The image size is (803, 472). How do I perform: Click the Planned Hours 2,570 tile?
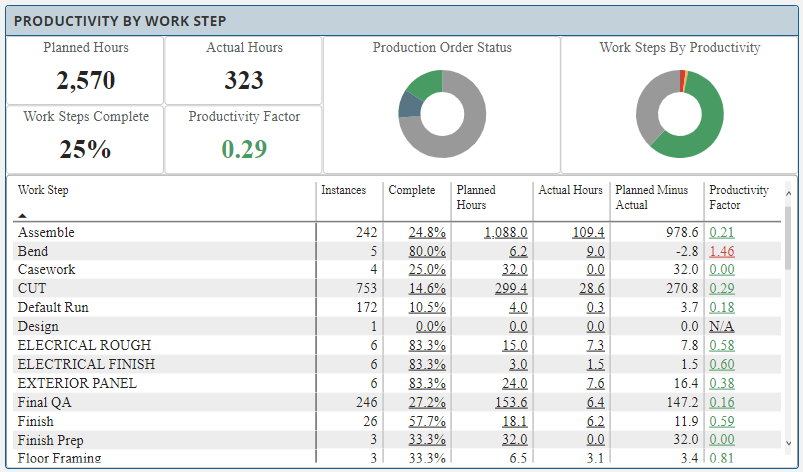[x=85, y=69]
